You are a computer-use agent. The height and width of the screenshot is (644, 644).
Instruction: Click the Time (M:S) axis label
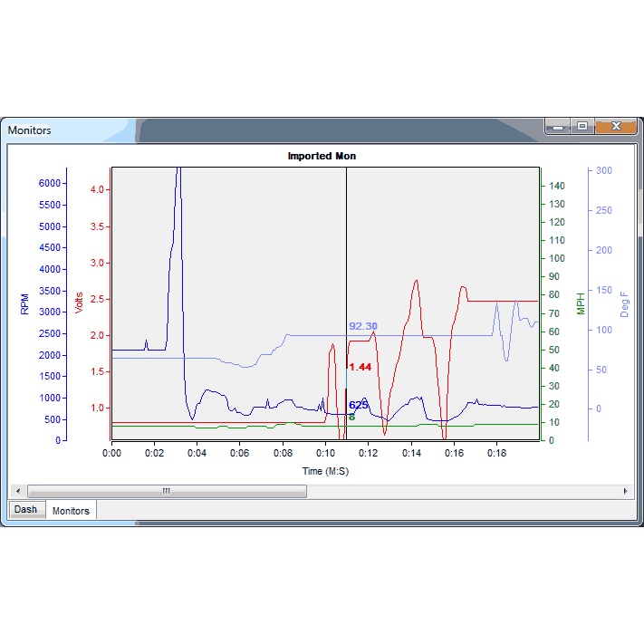point(325,471)
